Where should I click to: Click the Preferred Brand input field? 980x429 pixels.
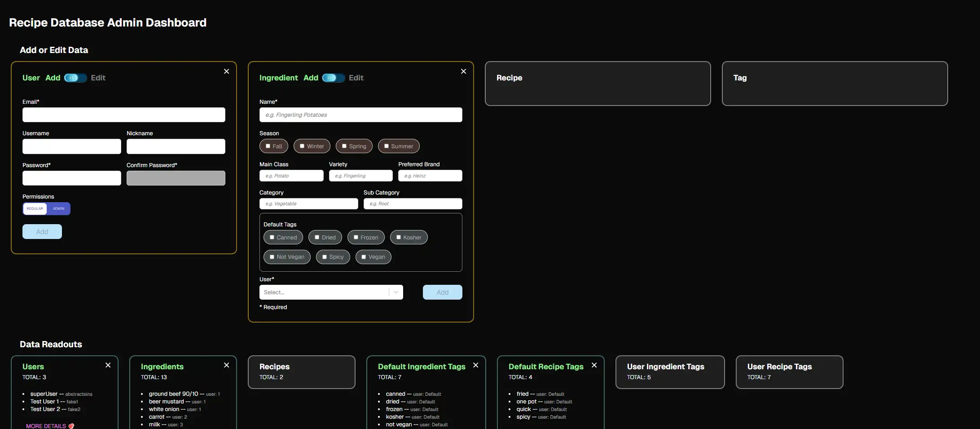tap(430, 176)
